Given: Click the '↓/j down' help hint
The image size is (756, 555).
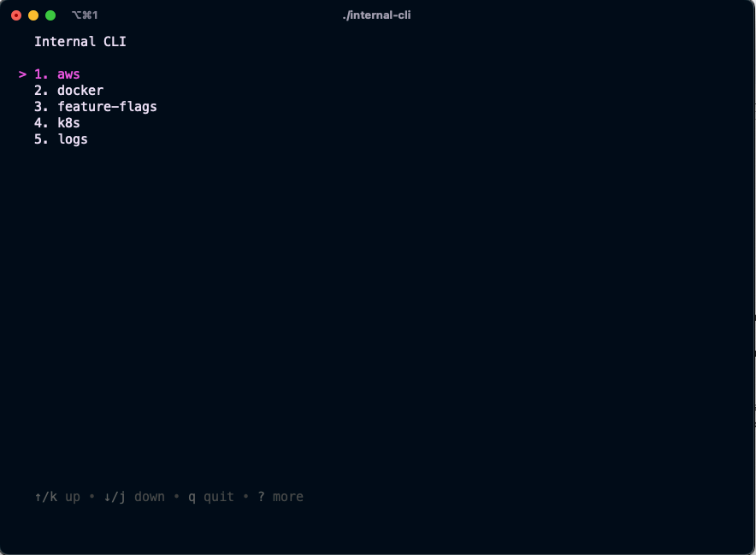Looking at the screenshot, I should coord(134,497).
